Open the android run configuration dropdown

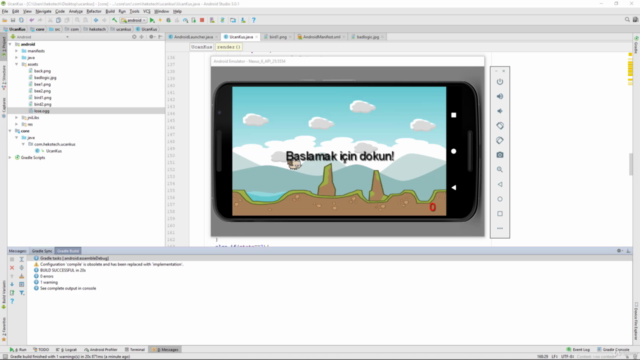[134, 20]
